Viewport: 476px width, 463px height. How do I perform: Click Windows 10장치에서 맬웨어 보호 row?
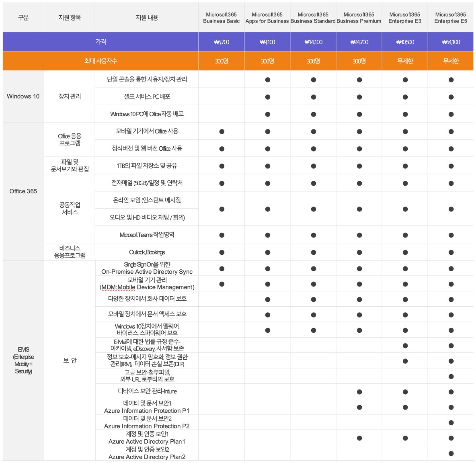(147, 330)
